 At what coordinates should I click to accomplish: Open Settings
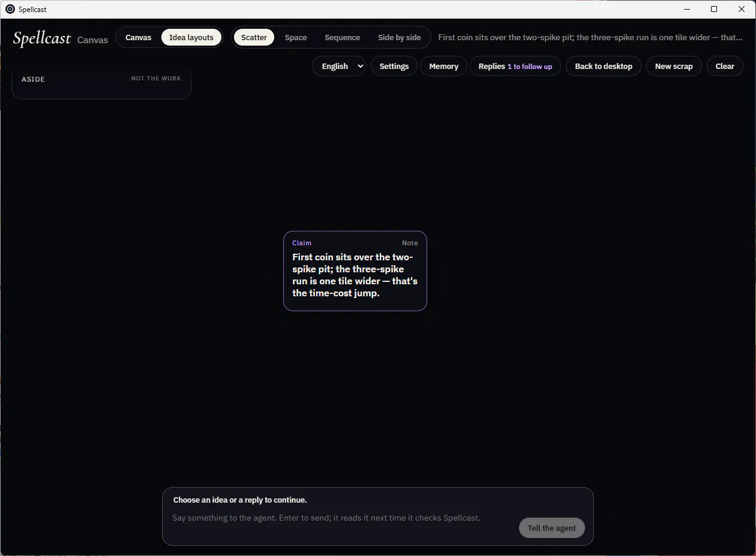click(394, 66)
